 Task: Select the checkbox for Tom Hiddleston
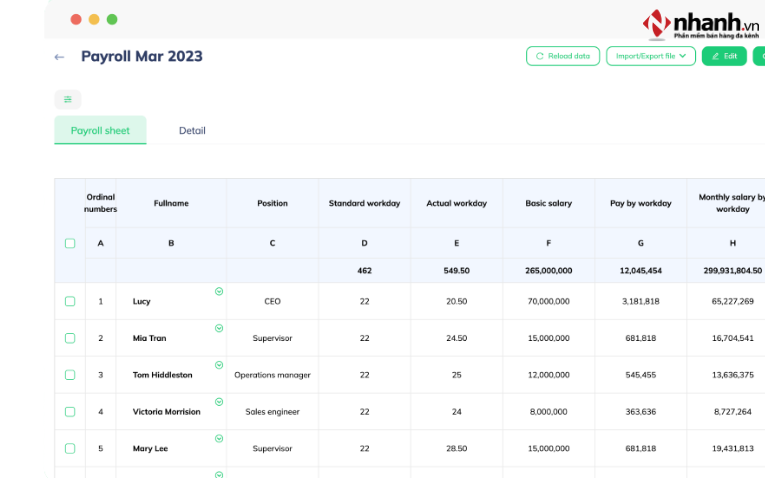tap(70, 375)
